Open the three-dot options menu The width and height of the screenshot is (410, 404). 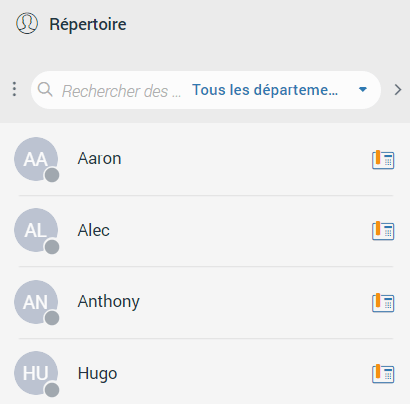tap(14, 89)
